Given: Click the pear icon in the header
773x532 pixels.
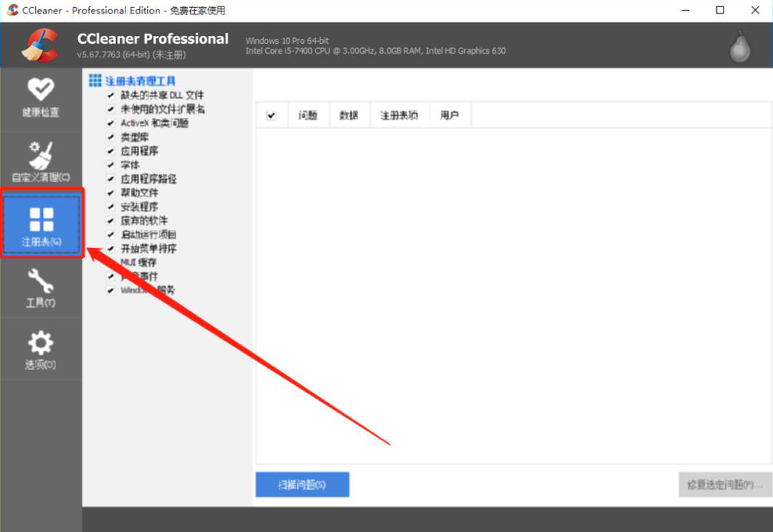Looking at the screenshot, I should click(739, 47).
